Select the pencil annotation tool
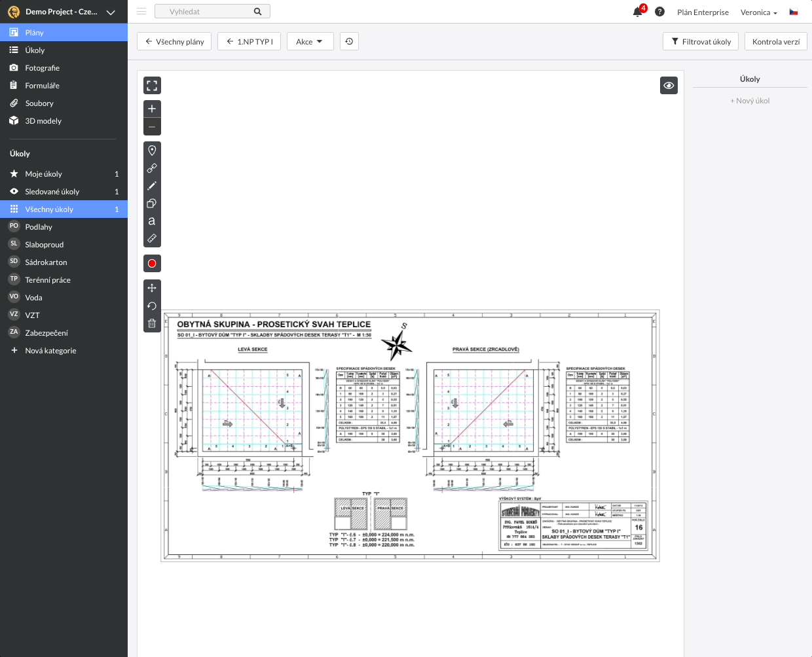The width and height of the screenshot is (812, 657). coord(152,186)
